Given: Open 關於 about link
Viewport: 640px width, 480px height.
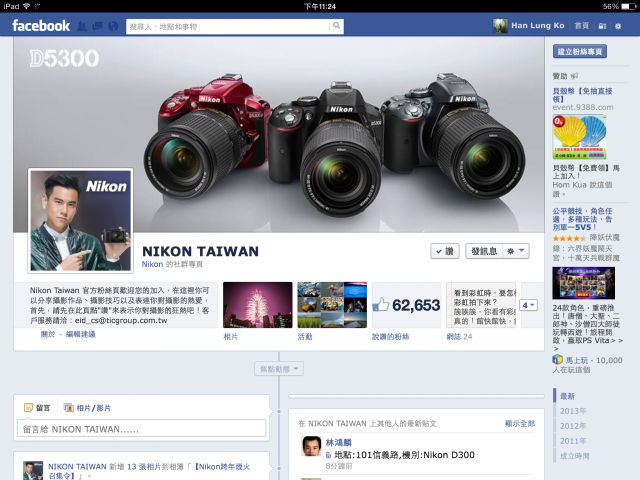Looking at the screenshot, I should tap(48, 334).
